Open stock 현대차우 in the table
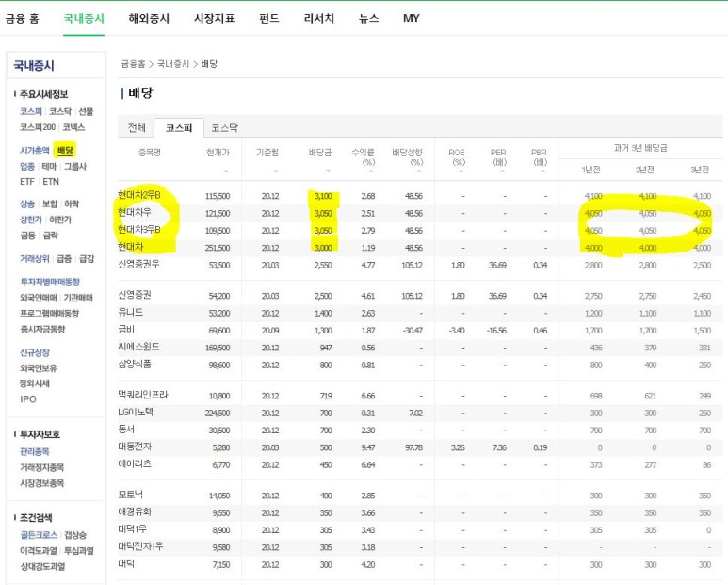This screenshot has height=585, width=728. point(134,212)
